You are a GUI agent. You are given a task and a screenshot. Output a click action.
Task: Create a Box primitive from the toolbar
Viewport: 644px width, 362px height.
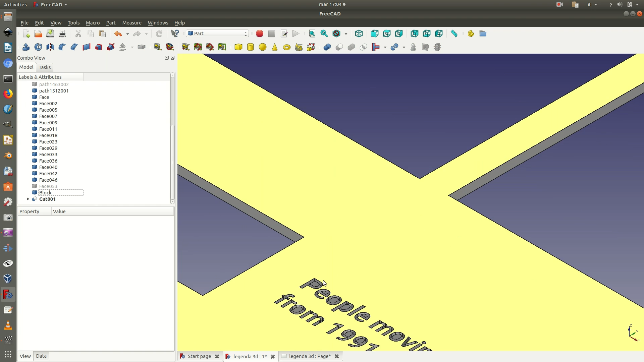click(238, 47)
